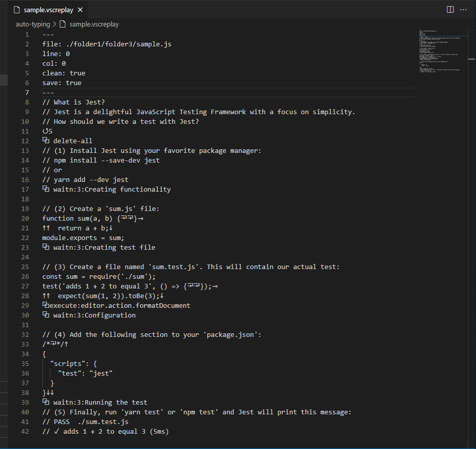Viewport: 476px width, 449px height.
Task: Click the text 'file: ./folder1/folder3/sample.js'
Action: pyautogui.click(x=107, y=44)
